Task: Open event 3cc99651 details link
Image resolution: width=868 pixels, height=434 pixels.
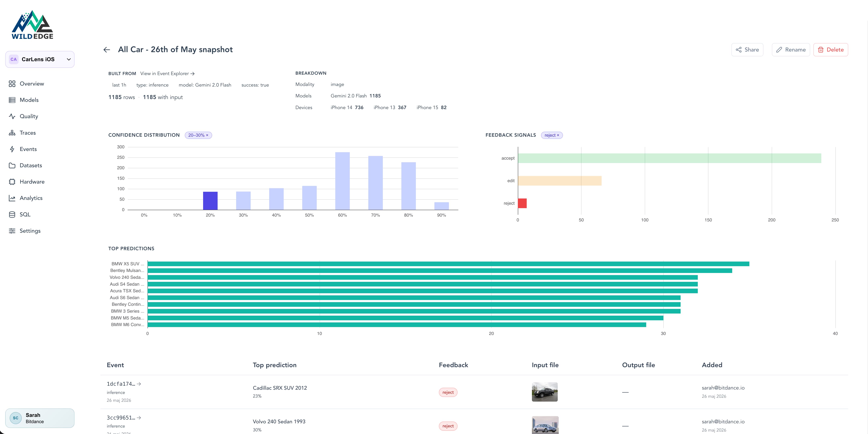Action: [124, 418]
